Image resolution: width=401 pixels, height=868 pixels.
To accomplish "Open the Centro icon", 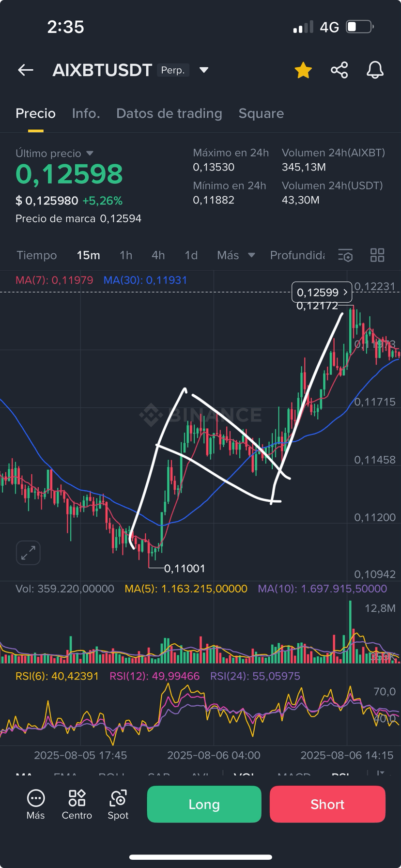I will [77, 804].
